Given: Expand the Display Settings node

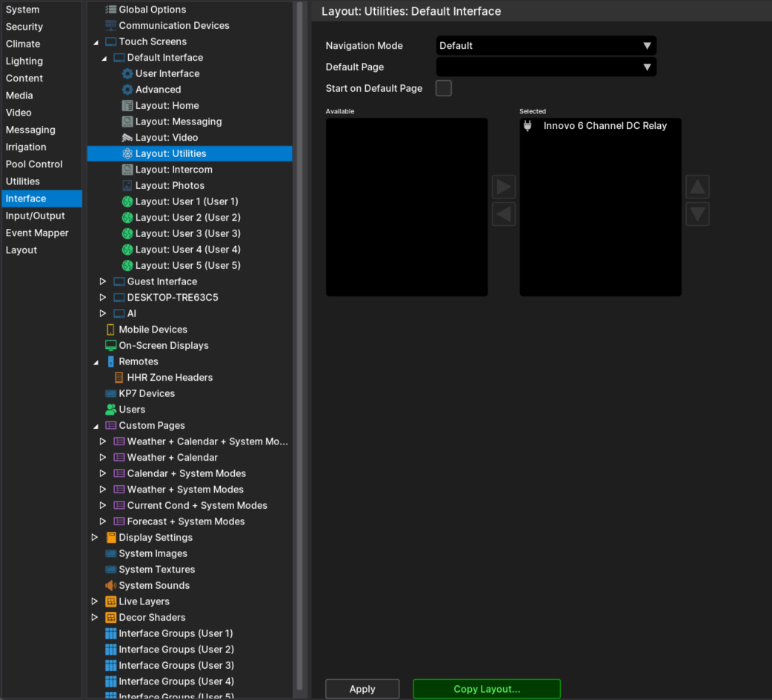Looking at the screenshot, I should [x=95, y=538].
